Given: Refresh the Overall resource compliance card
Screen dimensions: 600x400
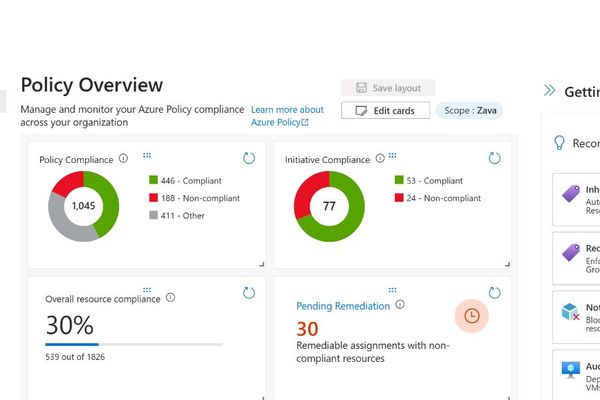Looking at the screenshot, I should tap(249, 293).
